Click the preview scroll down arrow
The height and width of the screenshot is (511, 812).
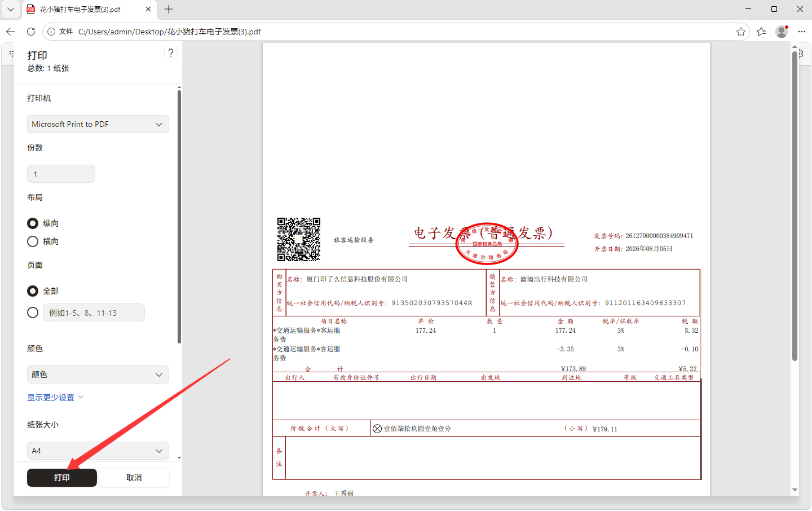795,490
